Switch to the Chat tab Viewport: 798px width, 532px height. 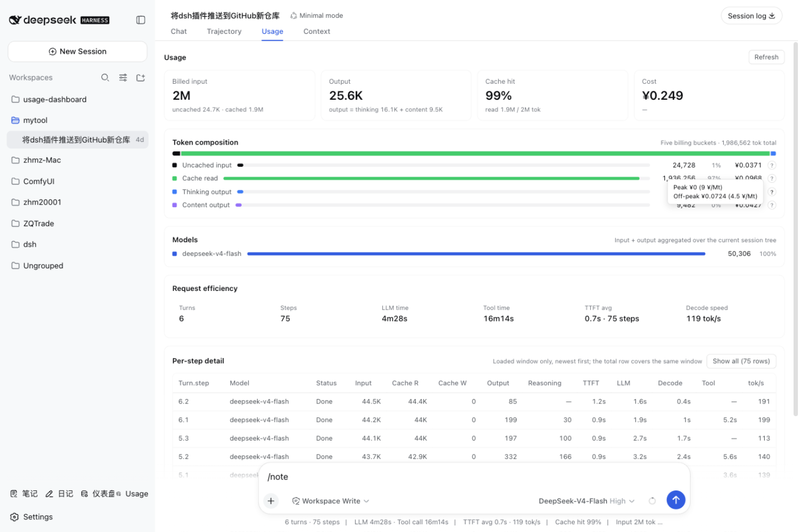(x=178, y=32)
